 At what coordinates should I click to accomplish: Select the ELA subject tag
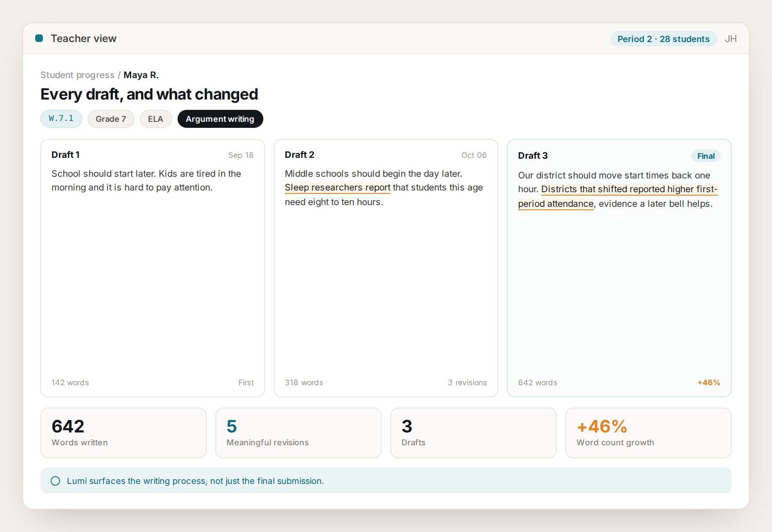[x=156, y=119]
